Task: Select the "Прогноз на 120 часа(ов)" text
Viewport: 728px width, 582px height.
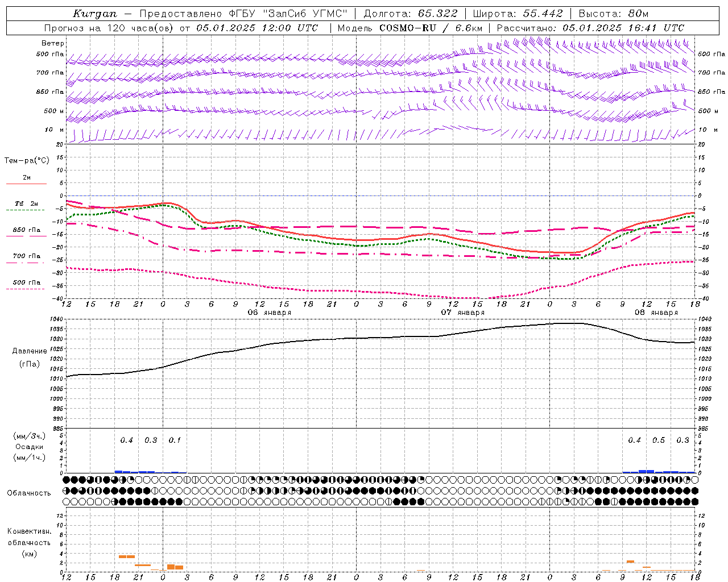Action: 109,28
